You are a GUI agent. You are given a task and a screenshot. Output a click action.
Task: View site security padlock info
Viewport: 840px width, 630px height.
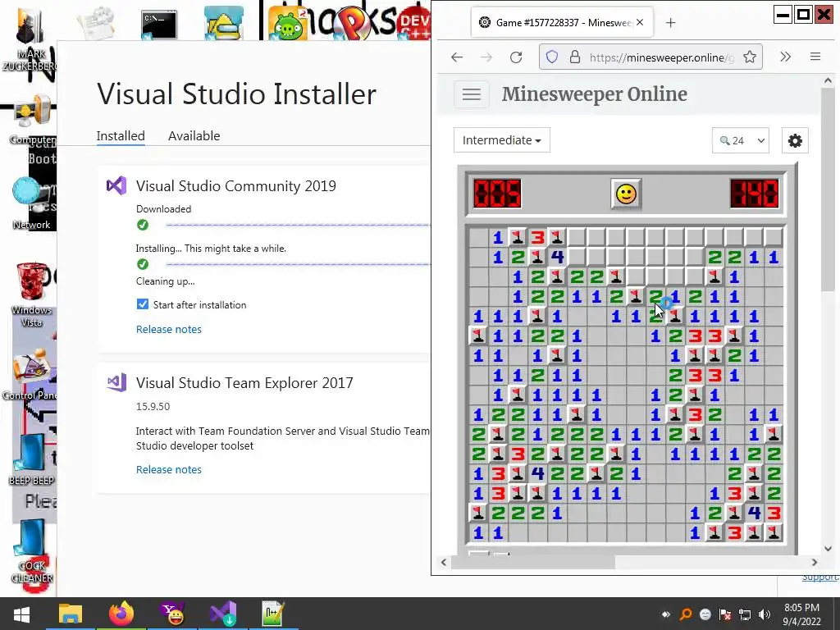point(574,57)
